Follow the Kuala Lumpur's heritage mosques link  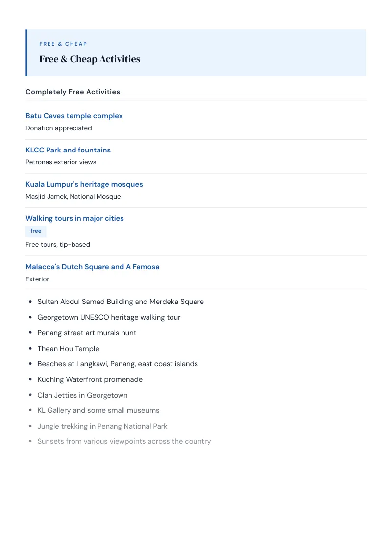tap(84, 184)
